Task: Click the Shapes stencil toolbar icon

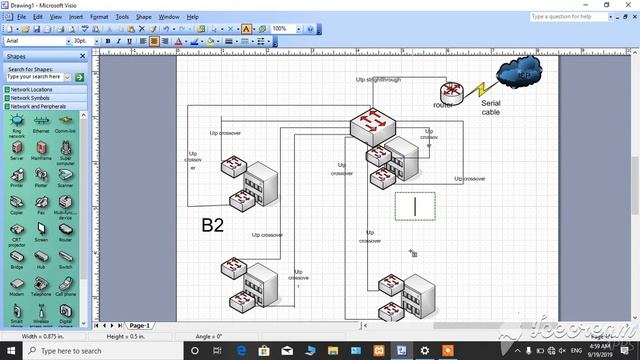Action: pyautogui.click(x=201, y=29)
